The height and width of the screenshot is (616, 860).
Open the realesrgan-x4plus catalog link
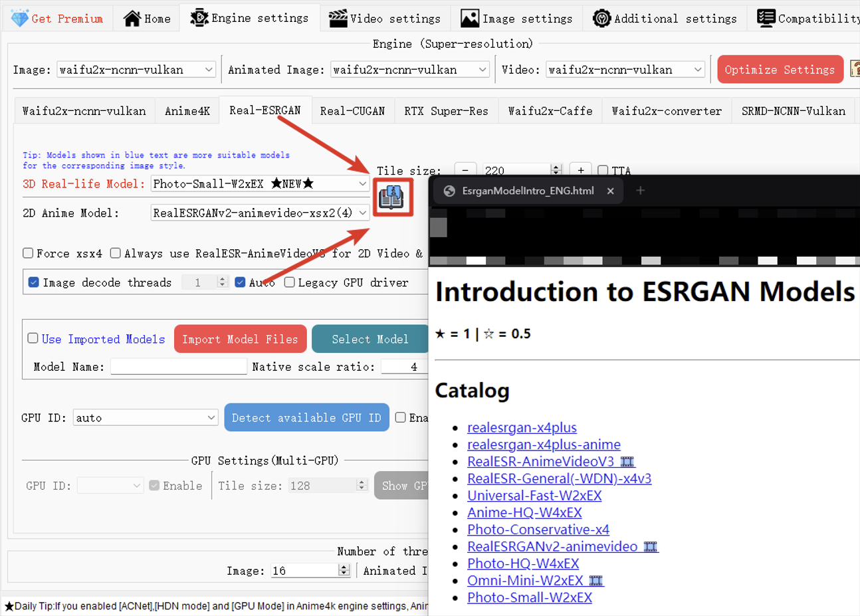[522, 427]
